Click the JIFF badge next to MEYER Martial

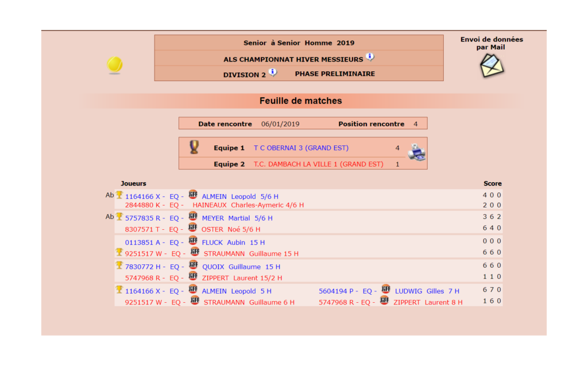click(x=193, y=216)
